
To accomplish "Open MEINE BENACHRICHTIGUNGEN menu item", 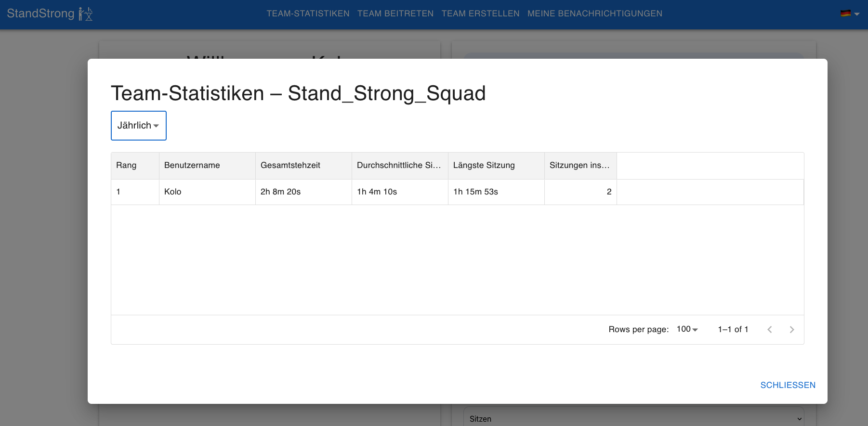I will point(595,13).
